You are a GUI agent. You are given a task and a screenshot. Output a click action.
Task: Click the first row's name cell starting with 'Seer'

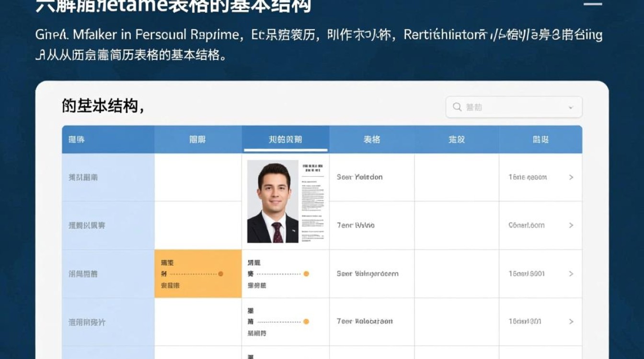click(372, 177)
